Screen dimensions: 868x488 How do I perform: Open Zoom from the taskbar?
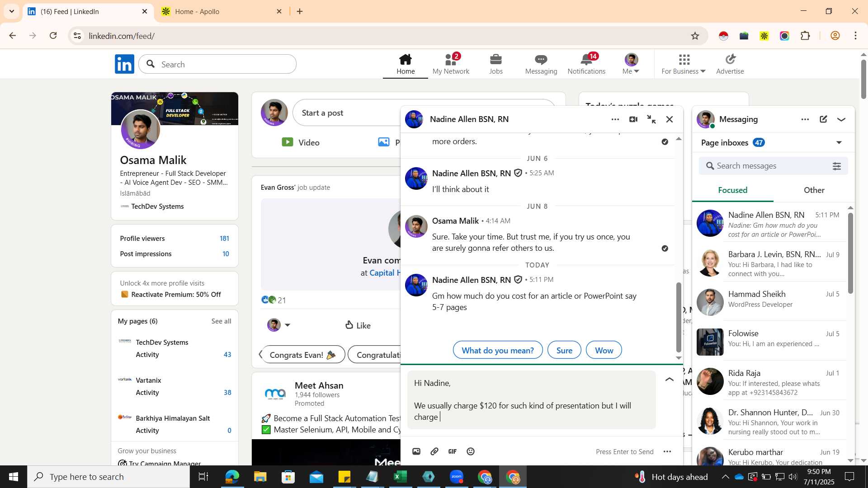pos(457,477)
